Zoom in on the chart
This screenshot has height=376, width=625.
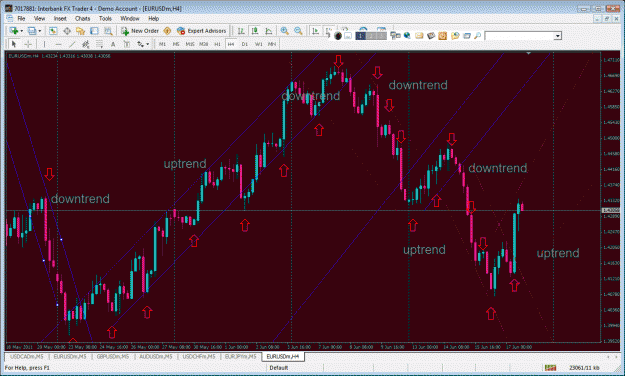click(285, 31)
